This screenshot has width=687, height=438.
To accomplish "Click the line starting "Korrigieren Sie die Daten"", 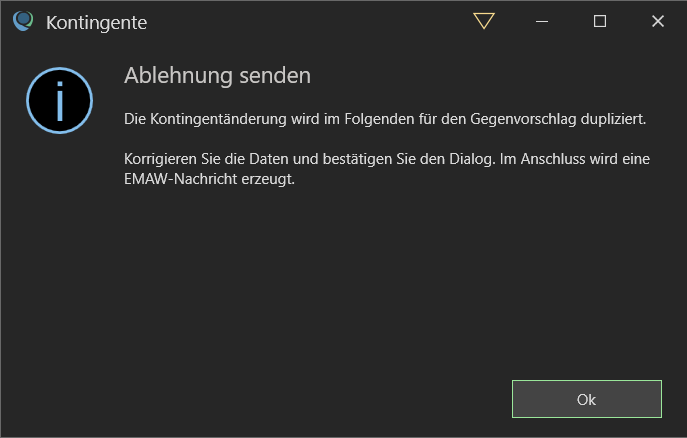I will click(387, 159).
